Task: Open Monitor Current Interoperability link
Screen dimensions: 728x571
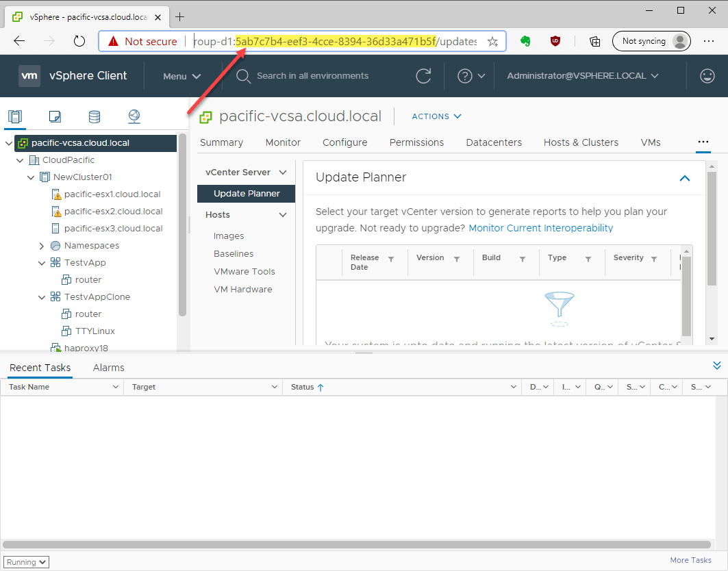Action: click(541, 228)
